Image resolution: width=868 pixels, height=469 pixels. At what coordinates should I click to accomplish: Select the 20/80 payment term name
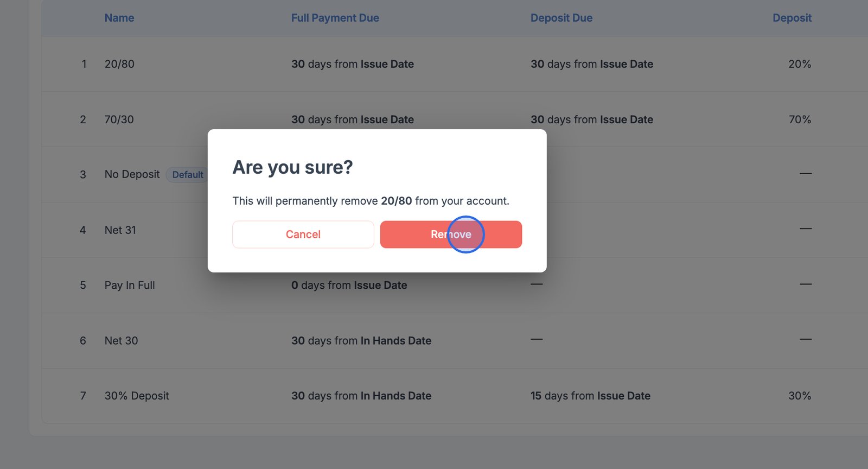[x=119, y=64]
